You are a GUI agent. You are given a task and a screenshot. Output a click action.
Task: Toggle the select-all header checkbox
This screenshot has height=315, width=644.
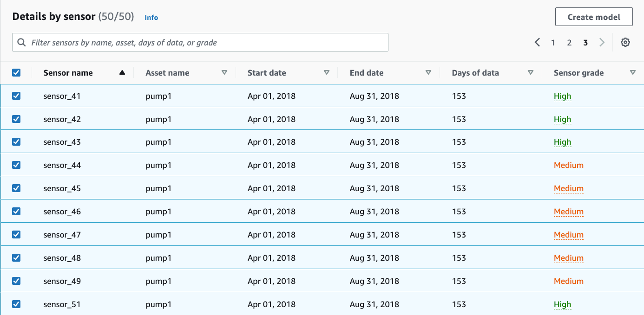(x=16, y=72)
